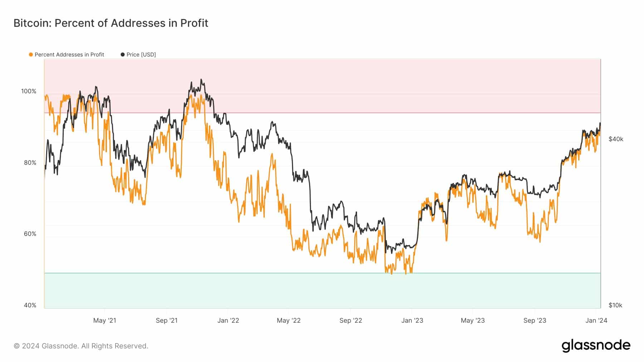Click the 100% left axis label
Image resolution: width=644 pixels, height=362 pixels.
coord(29,91)
